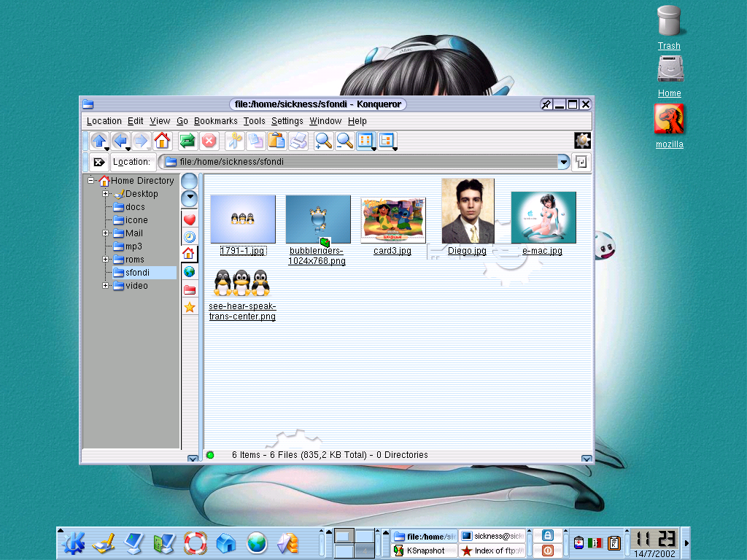The image size is (747, 560).
Task: Open the Location bar history dropdown
Action: click(563, 162)
